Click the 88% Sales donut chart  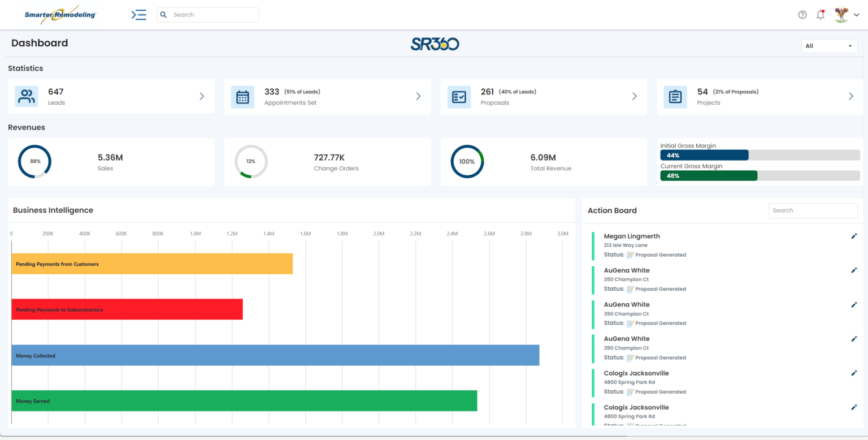click(34, 161)
